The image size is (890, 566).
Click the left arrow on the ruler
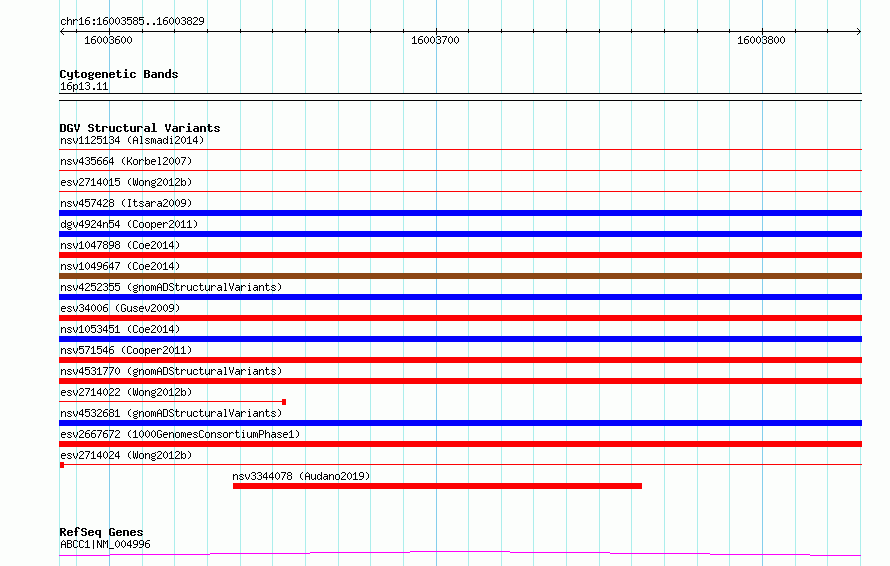click(x=62, y=31)
